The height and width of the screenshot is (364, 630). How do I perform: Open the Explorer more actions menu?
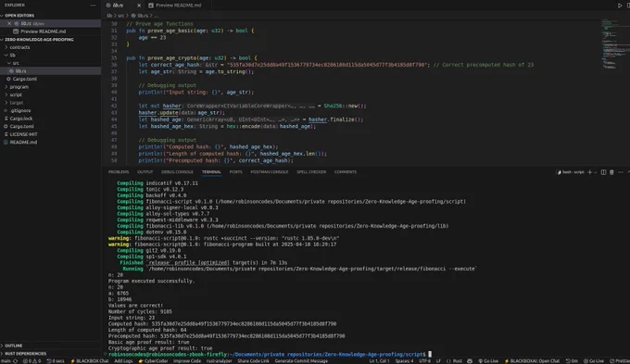(x=93, y=6)
